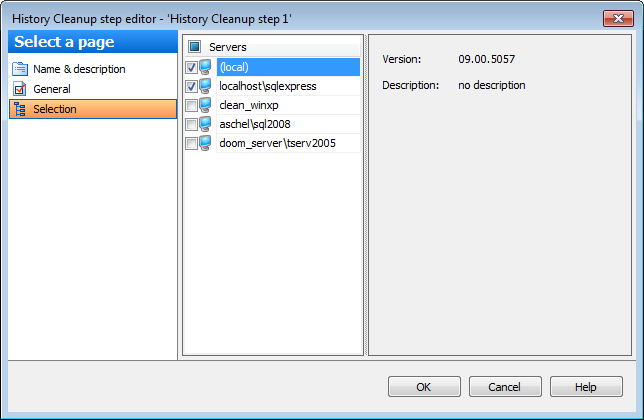Switch to the General page
This screenshot has height=420, width=644.
[93, 89]
